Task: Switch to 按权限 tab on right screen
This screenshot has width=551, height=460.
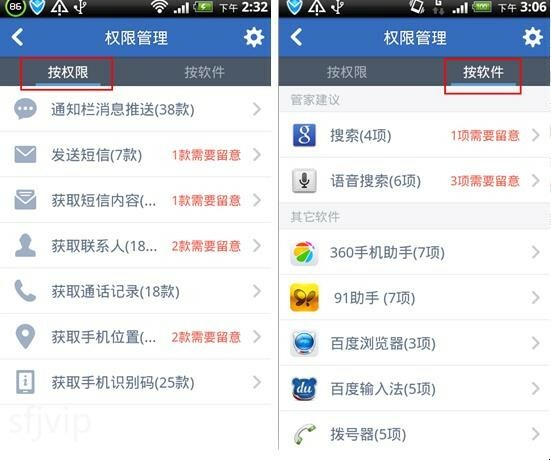Action: [x=347, y=72]
